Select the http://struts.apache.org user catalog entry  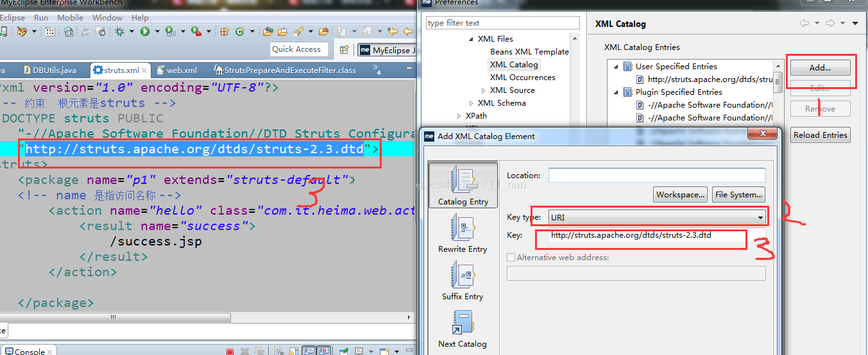[x=704, y=79]
